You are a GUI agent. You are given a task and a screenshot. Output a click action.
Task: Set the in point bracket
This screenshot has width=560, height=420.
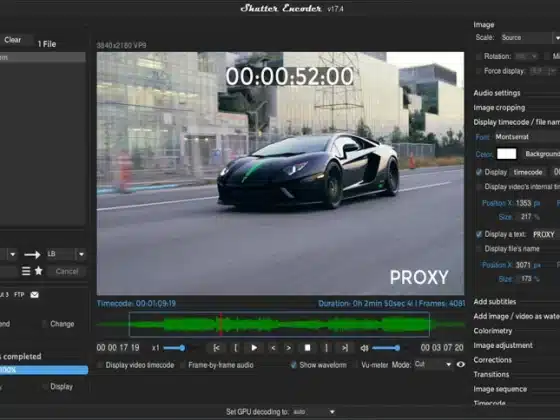click(235, 348)
